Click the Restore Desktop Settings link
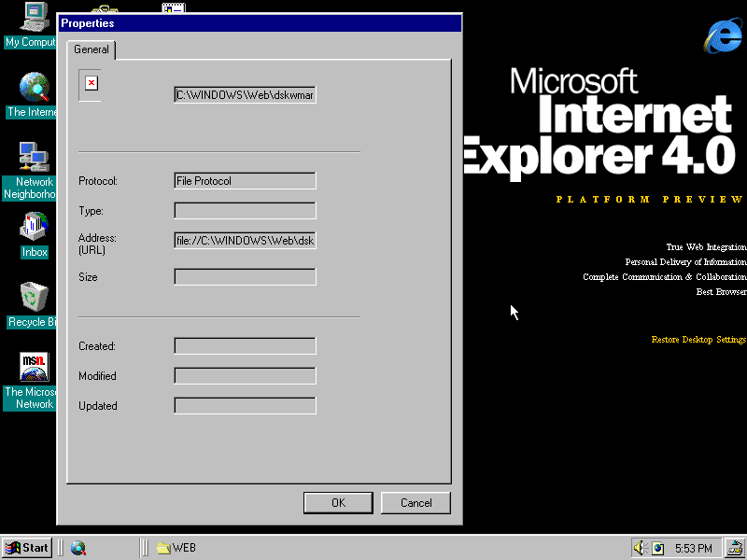The image size is (747, 560). tap(698, 340)
